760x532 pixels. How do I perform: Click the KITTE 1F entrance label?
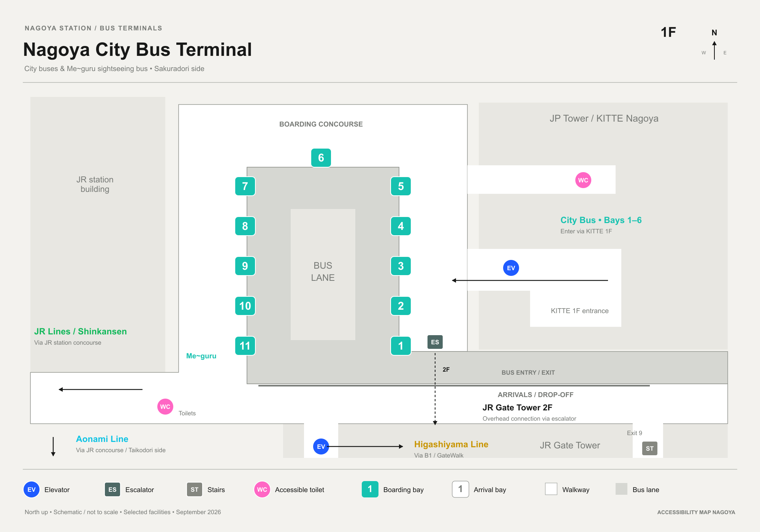point(579,311)
